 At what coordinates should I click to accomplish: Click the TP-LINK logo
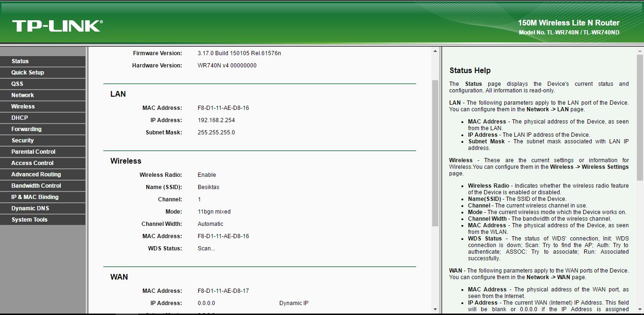[x=57, y=26]
